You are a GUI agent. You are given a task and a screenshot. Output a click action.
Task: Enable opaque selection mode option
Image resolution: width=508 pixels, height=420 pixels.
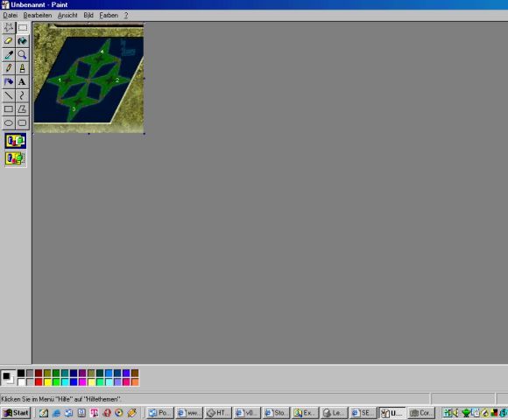pyautogui.click(x=16, y=141)
